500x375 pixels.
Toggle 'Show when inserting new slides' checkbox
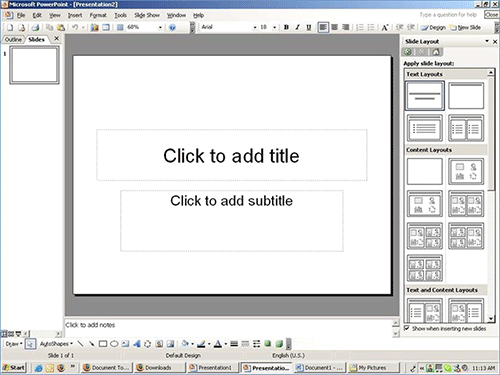pos(406,328)
